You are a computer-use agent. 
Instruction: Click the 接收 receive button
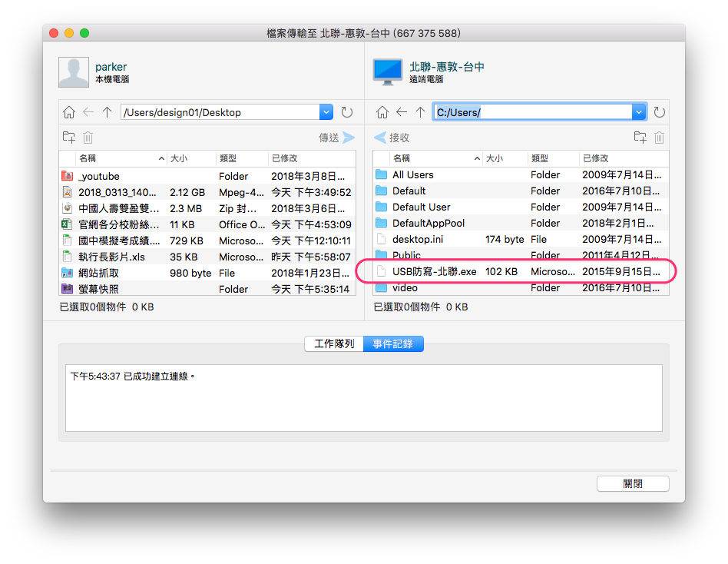click(x=392, y=138)
